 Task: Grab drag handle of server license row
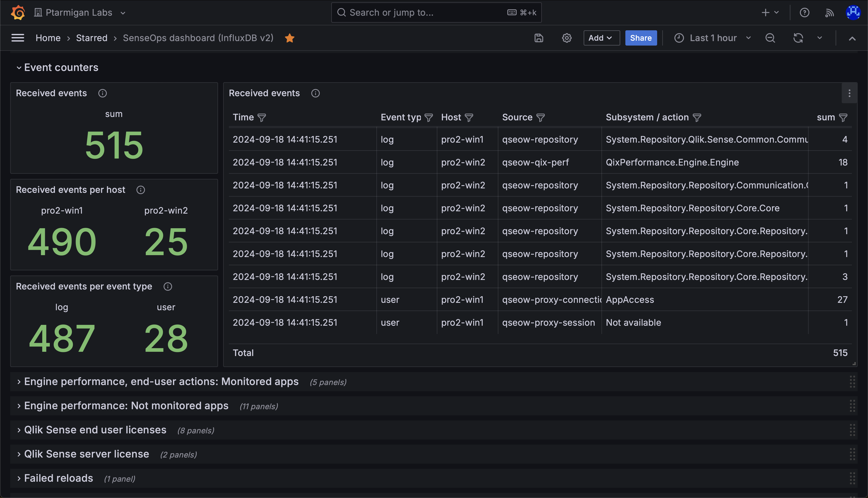[x=852, y=454]
